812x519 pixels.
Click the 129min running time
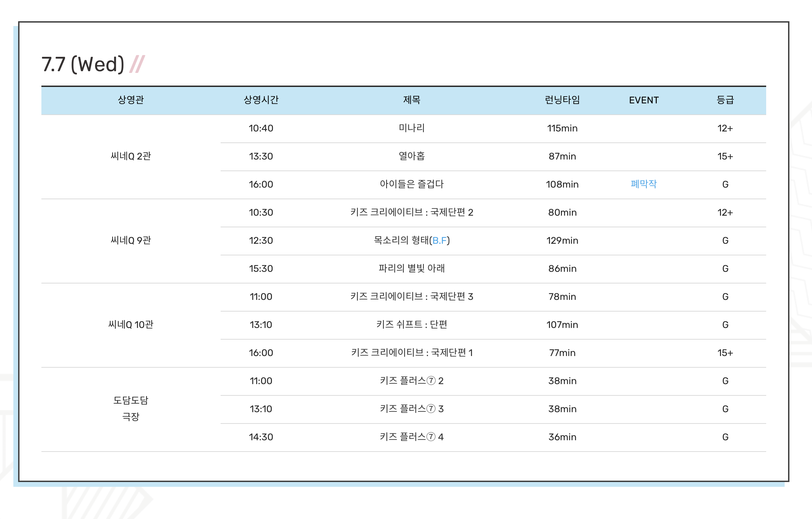(562, 240)
